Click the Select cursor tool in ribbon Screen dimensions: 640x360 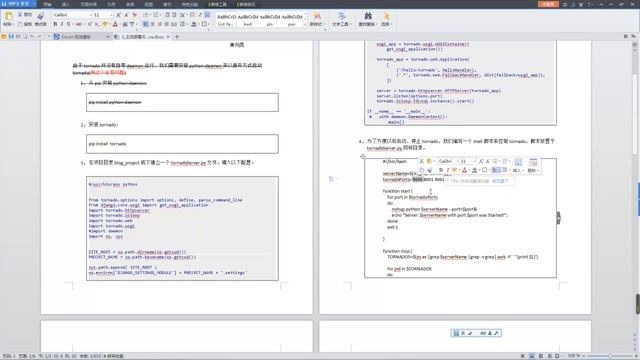pyautogui.click(x=387, y=16)
